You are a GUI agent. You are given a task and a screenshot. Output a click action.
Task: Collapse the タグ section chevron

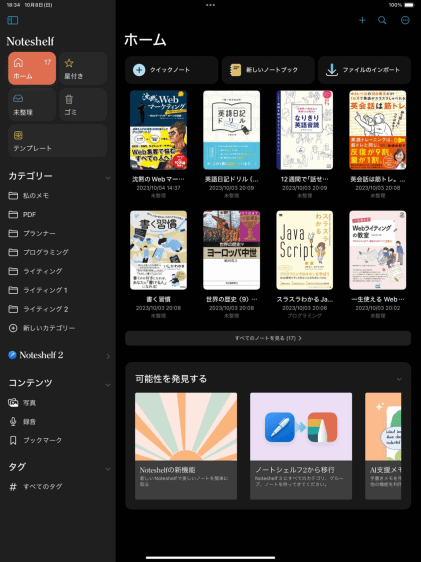tap(108, 469)
